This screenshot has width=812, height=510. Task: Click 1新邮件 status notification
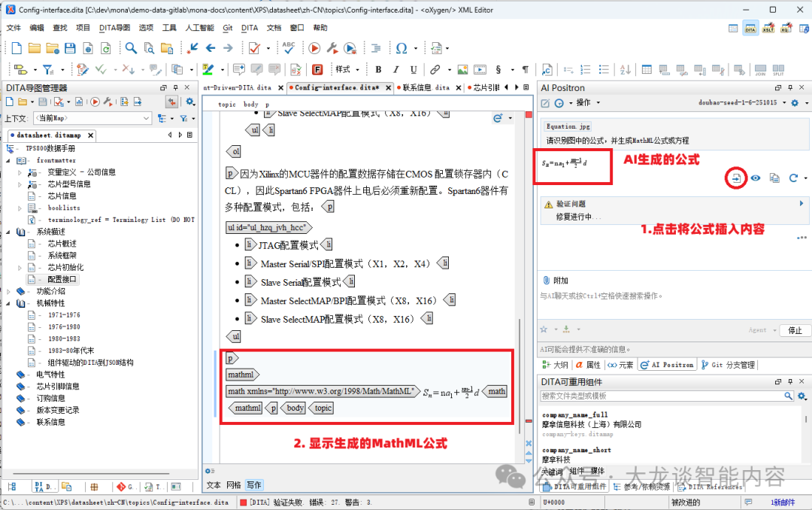click(783, 502)
